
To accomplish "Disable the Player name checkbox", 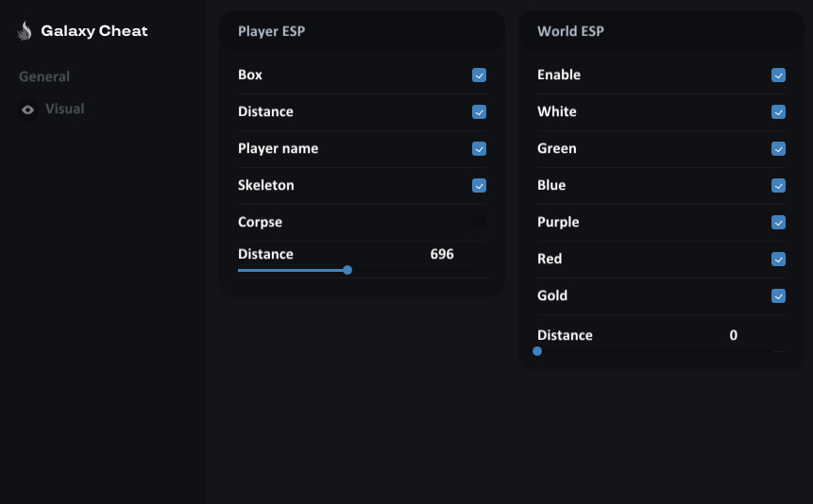I will pos(479,149).
